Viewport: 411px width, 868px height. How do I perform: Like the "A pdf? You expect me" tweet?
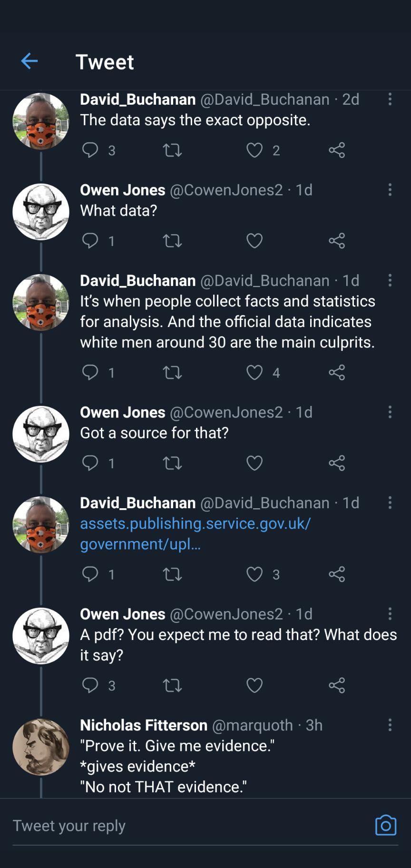pos(254,685)
